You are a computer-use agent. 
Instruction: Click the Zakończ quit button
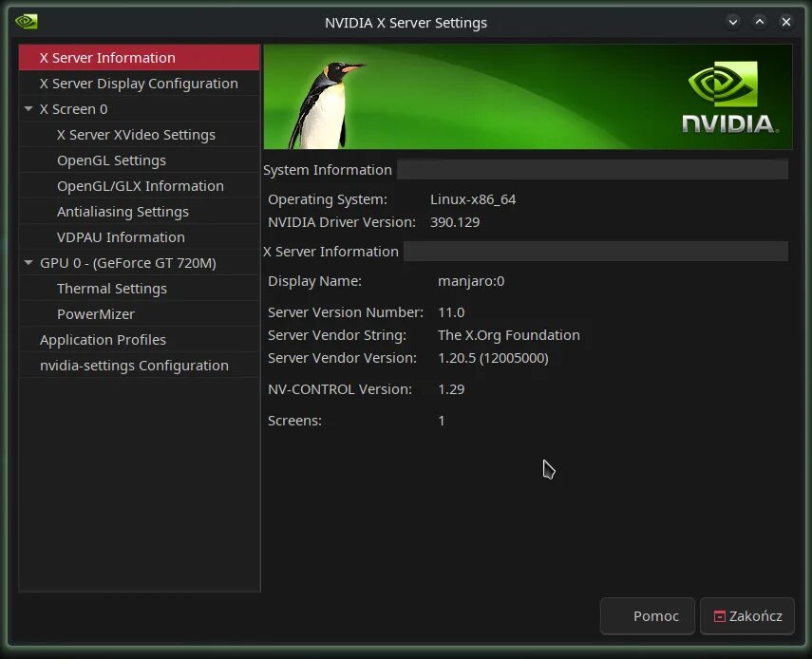pos(746,616)
